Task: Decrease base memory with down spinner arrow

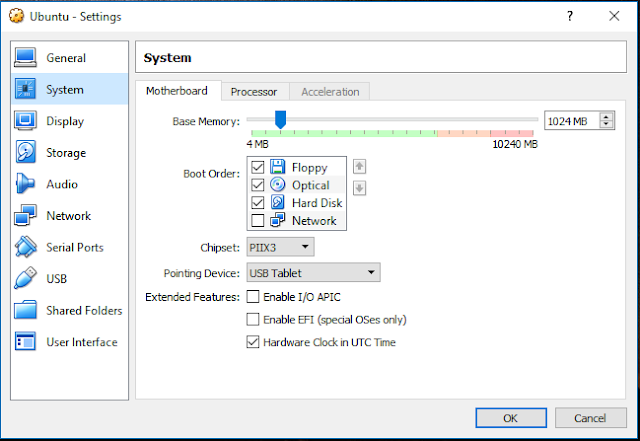Action: coord(607,125)
